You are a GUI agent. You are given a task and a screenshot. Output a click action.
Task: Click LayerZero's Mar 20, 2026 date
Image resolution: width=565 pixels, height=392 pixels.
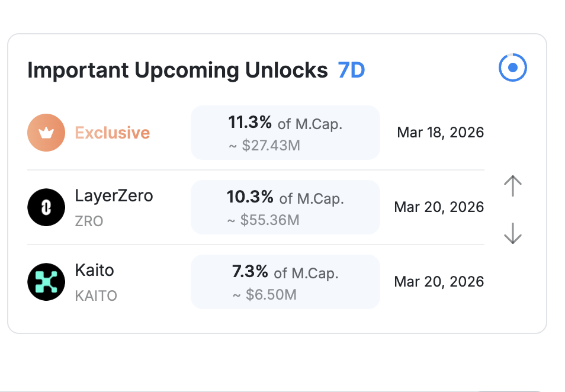pyautogui.click(x=439, y=207)
